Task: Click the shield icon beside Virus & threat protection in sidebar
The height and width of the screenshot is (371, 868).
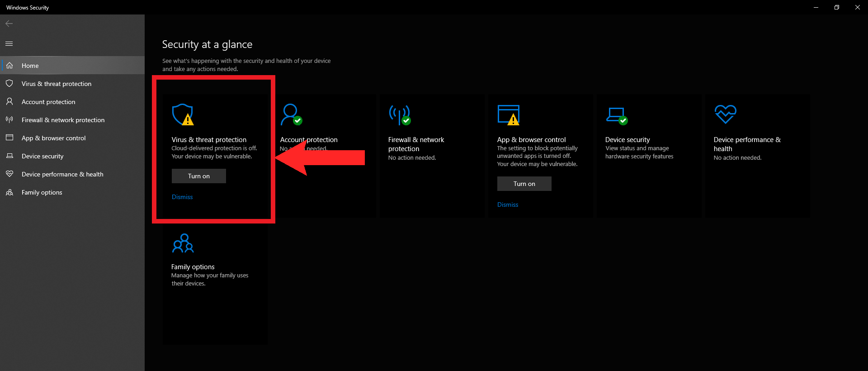Action: pyautogui.click(x=9, y=84)
